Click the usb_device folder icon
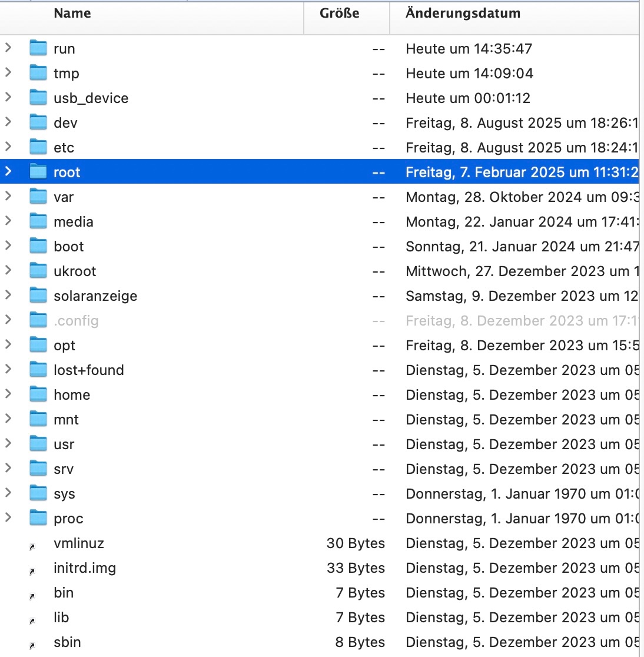 point(38,98)
